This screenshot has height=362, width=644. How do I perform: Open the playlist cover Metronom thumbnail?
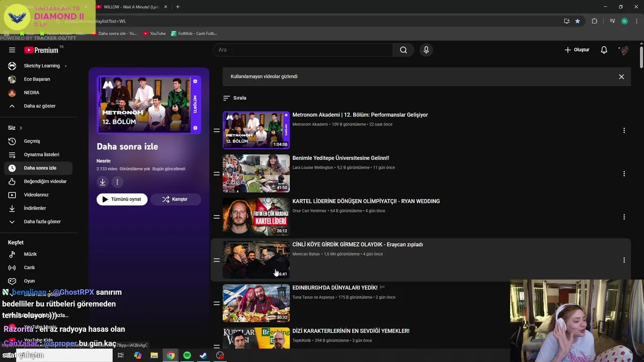pos(149,105)
